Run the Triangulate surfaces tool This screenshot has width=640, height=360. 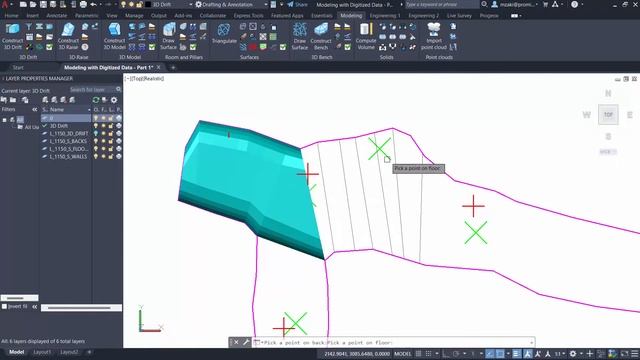point(224,33)
